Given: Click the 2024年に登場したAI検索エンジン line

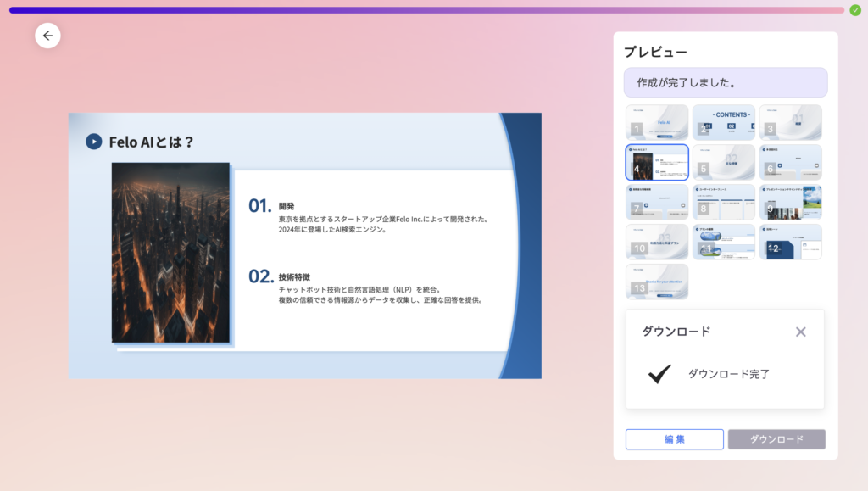Looking at the screenshot, I should click(332, 229).
